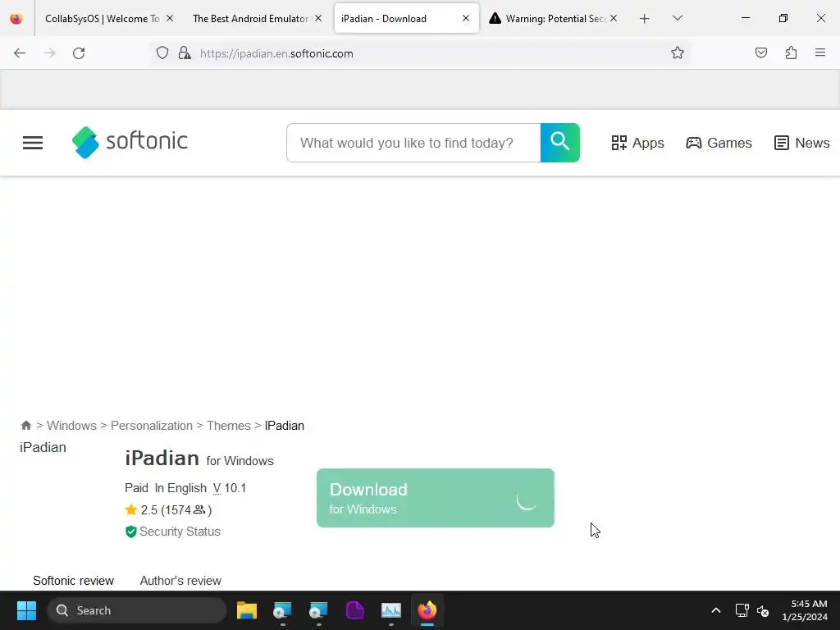Expand the list all tabs chevron
This screenshot has height=630, width=840.
(x=677, y=18)
